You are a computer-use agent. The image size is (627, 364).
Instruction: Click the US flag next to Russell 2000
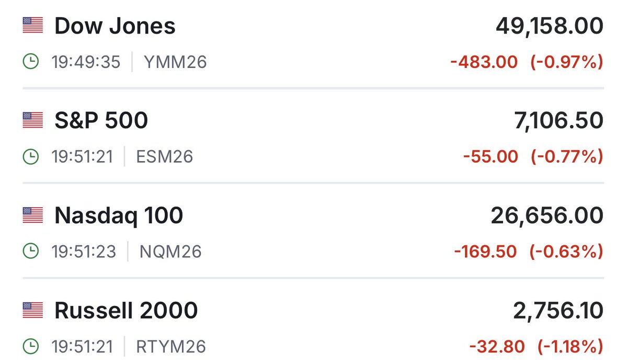(x=32, y=311)
